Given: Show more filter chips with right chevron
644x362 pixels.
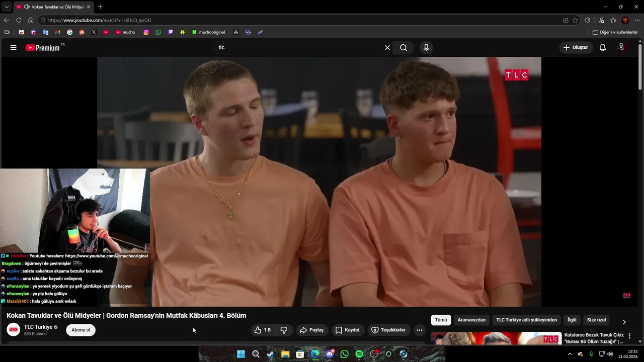Looking at the screenshot, I should 624,322.
